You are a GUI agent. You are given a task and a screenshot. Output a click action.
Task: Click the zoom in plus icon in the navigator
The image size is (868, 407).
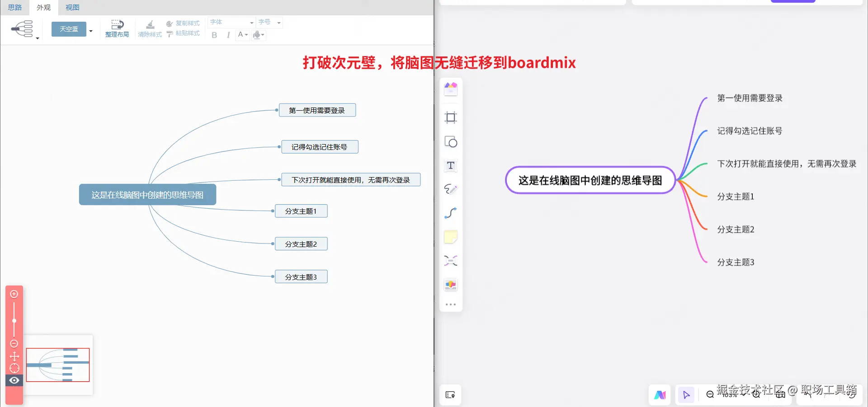(x=14, y=294)
